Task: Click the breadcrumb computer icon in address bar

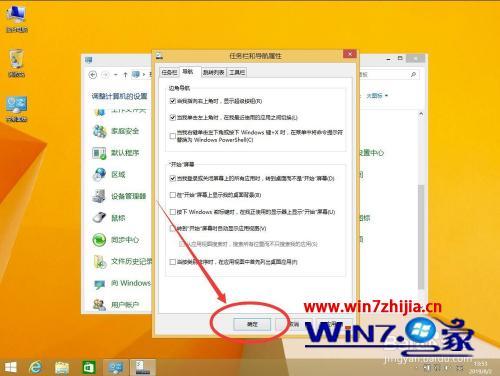Action: [x=136, y=74]
